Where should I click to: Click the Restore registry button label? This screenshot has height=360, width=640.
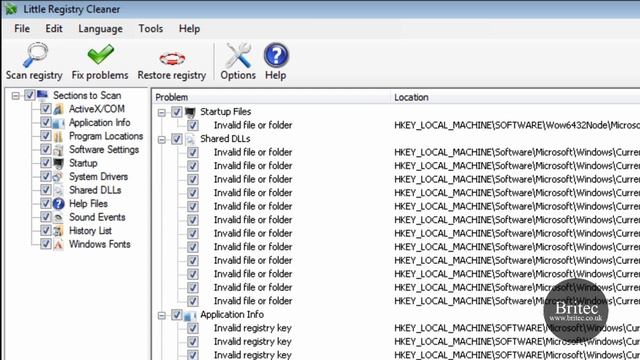point(172,76)
